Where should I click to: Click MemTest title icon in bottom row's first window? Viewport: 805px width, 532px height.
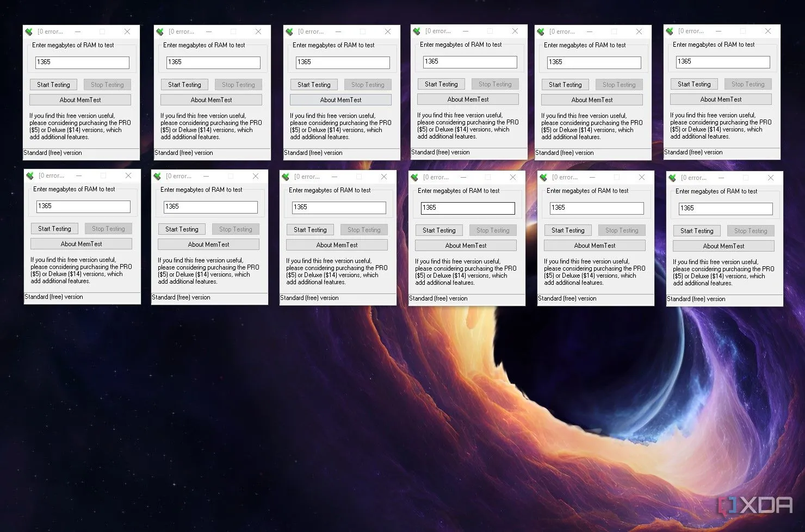point(30,176)
